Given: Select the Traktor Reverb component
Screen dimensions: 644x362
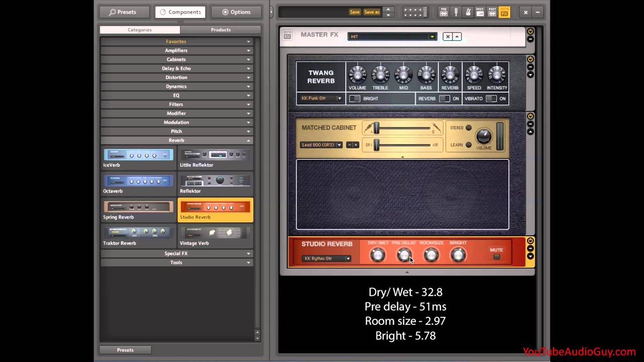Looking at the screenshot, I should [138, 237].
